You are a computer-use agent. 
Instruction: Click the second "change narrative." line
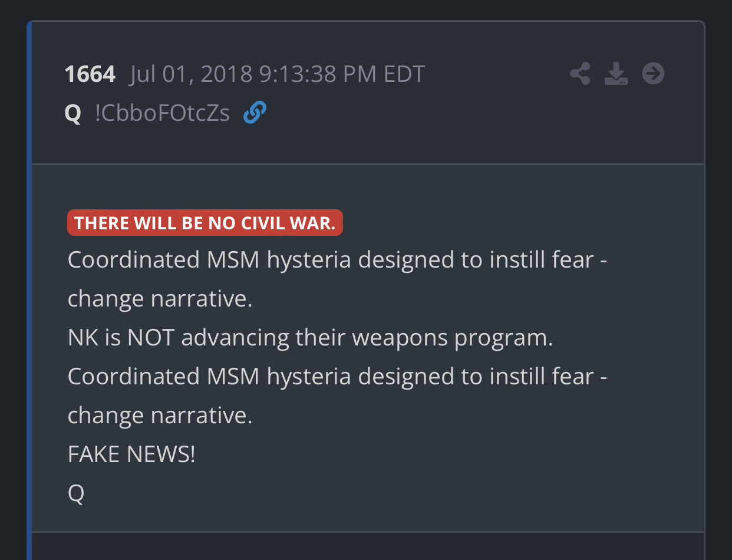(x=160, y=416)
